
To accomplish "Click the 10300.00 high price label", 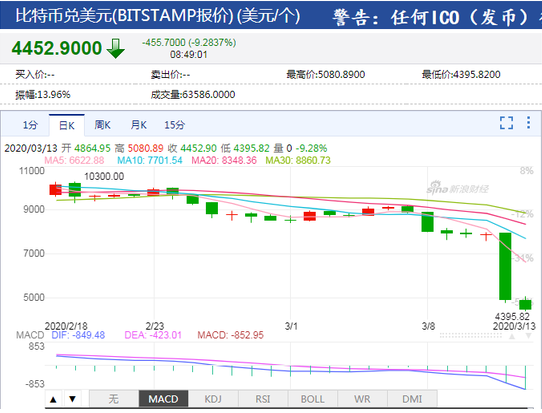I will (104, 176).
